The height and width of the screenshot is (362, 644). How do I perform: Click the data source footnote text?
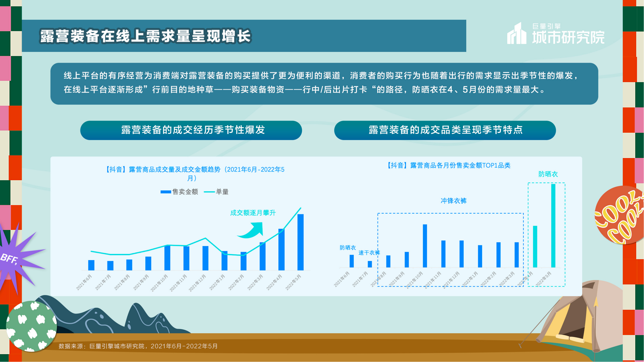(x=138, y=346)
